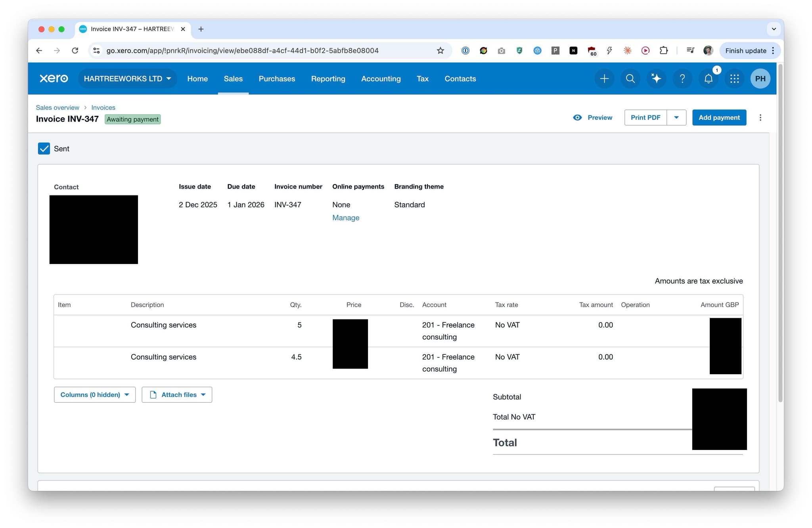Open the invoice overflow three-dot menu
The image size is (812, 528).
pos(760,117)
